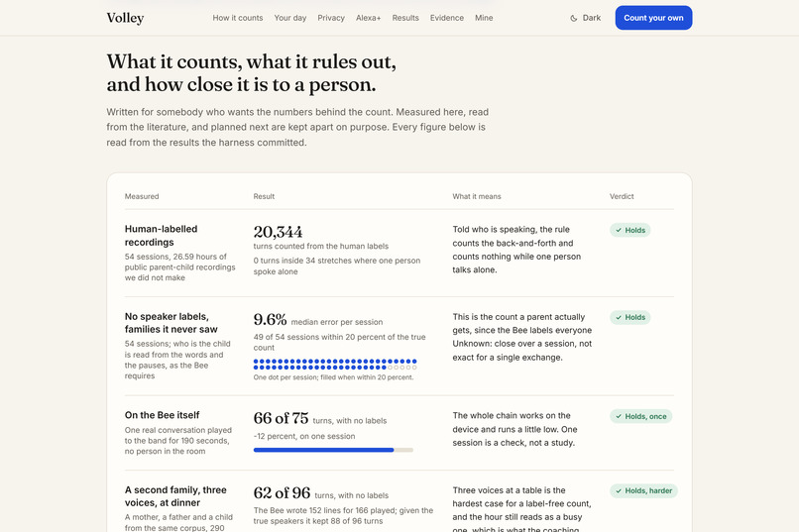The width and height of the screenshot is (799, 532).
Task: Open the Privacy nav link
Action: point(331,18)
